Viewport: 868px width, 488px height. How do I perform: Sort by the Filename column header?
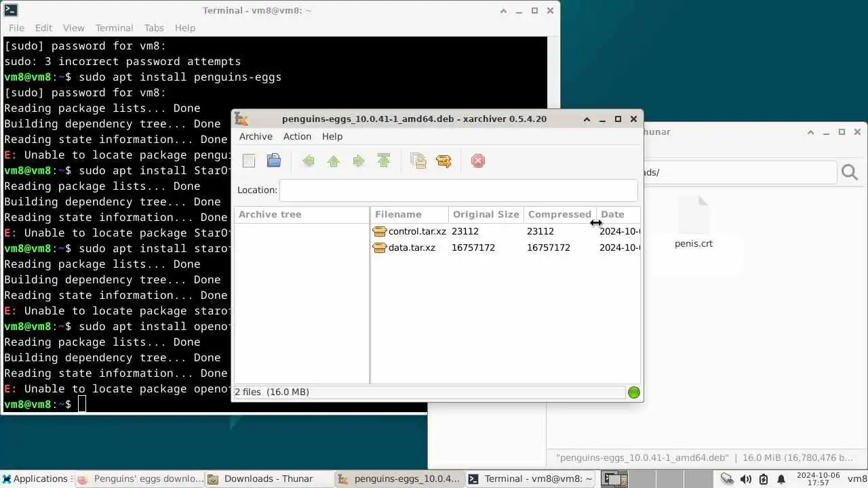(410, 214)
